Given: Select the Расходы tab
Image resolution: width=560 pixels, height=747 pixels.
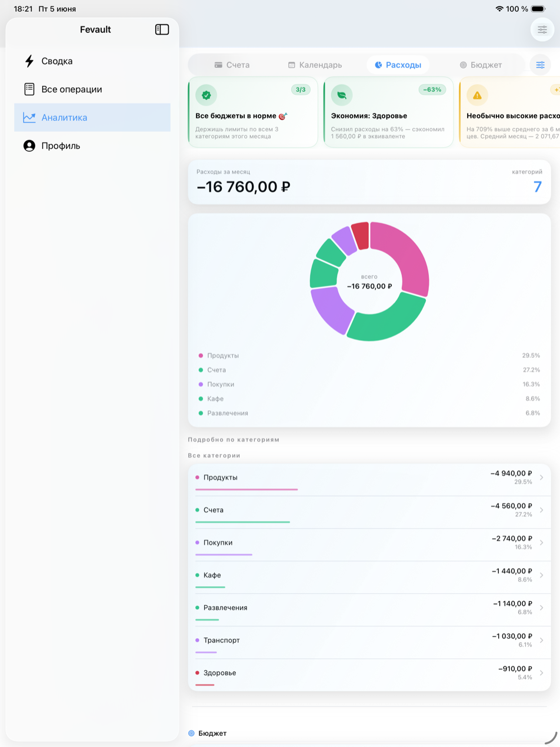Looking at the screenshot, I should click(x=398, y=65).
